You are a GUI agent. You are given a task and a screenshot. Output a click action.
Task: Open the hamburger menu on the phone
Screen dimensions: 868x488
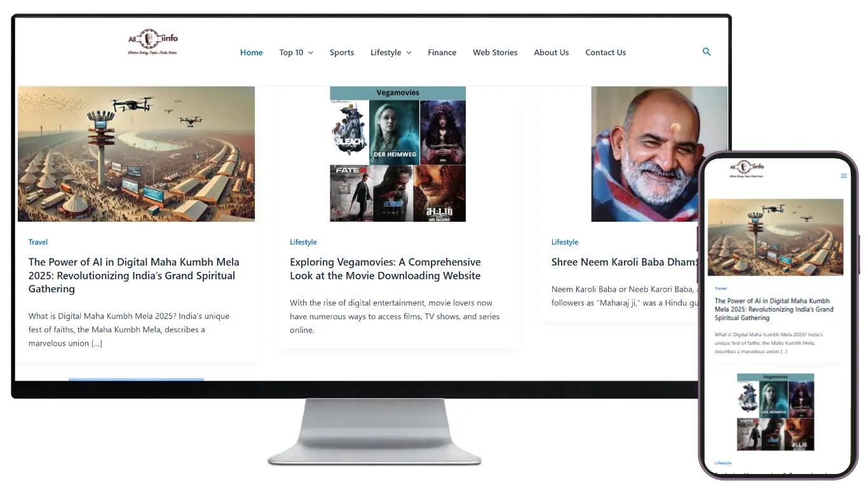coord(843,176)
